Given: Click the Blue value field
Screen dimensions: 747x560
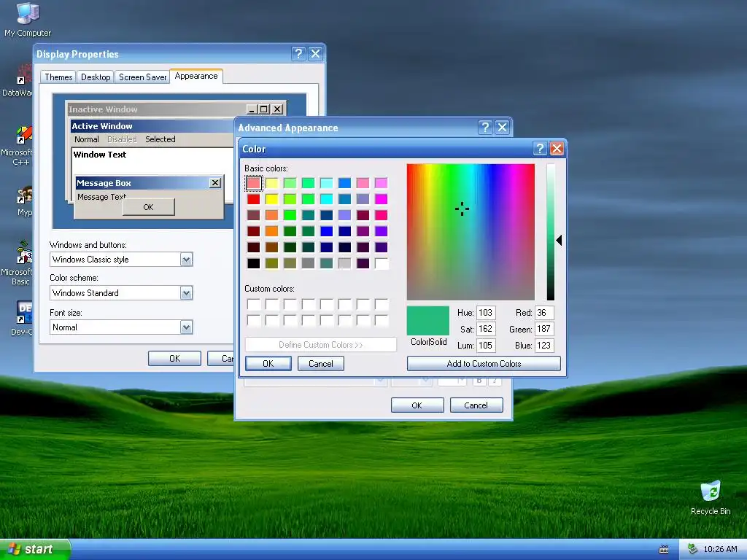Looking at the screenshot, I should (x=543, y=345).
